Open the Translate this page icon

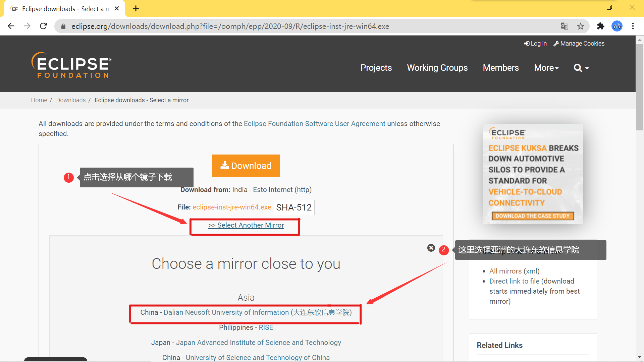click(565, 26)
